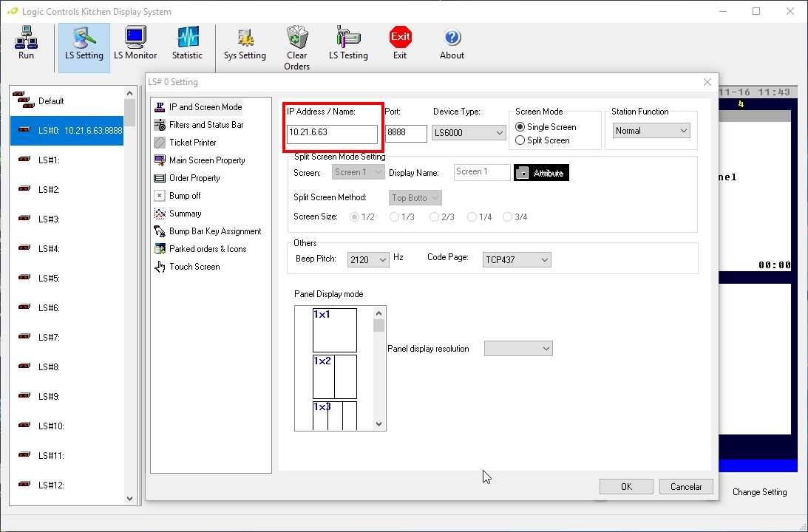808x532 pixels.
Task: Close the LS# 0 Setting dialog
Action: (707, 83)
